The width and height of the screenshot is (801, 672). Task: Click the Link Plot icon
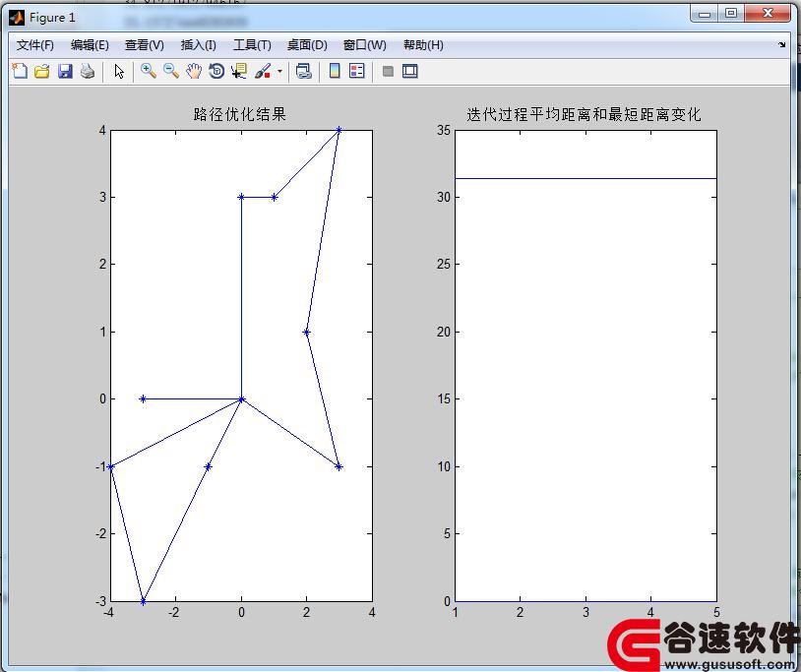[x=304, y=71]
